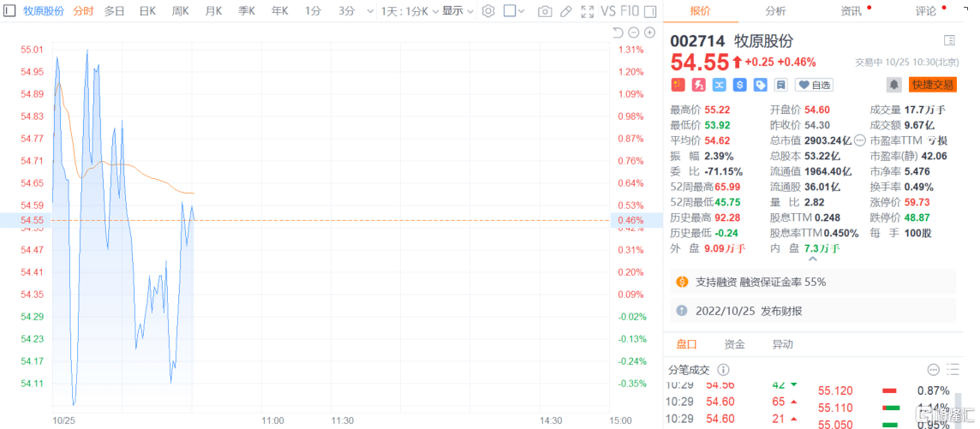Select the pencil drawing tool
Screen dimensions: 980x429
[565, 11]
